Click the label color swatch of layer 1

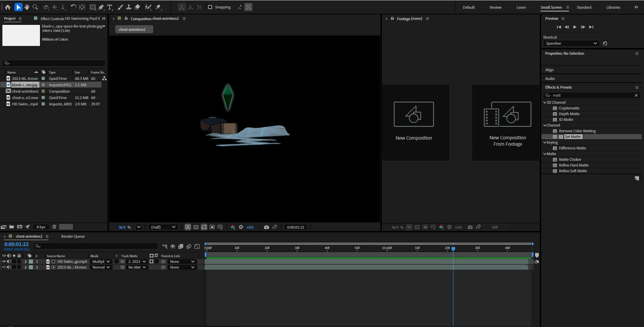(31, 262)
